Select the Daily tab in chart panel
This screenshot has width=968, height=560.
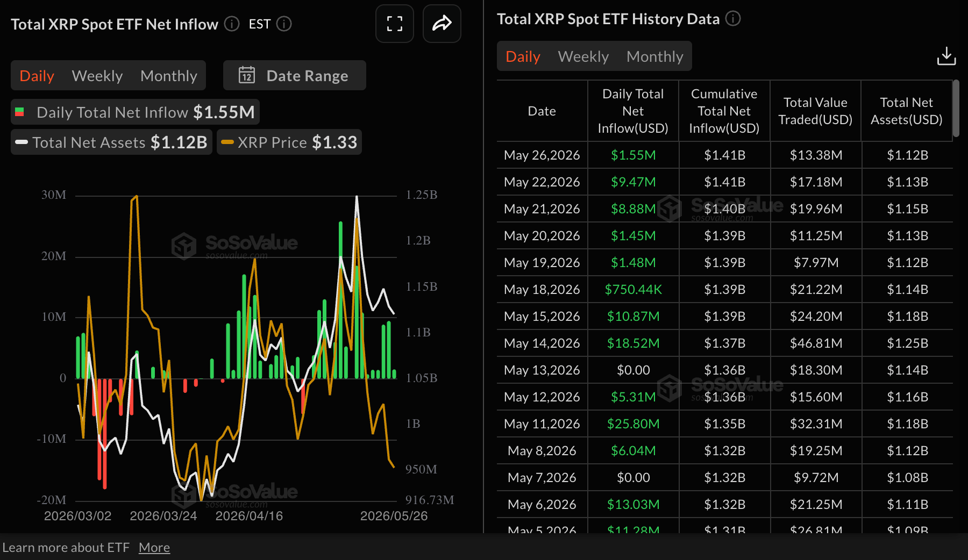tap(37, 76)
